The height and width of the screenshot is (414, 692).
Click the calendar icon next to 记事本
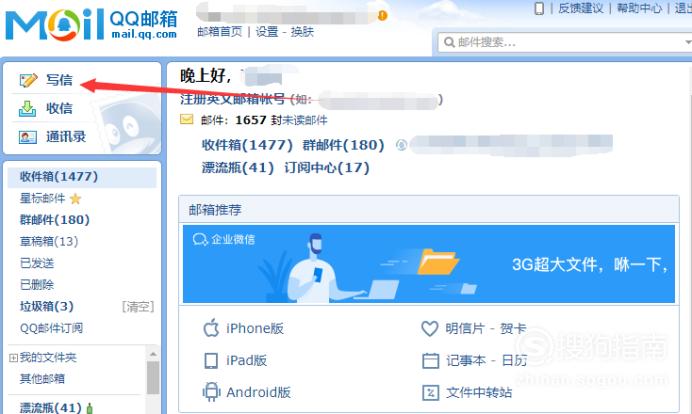tap(430, 361)
